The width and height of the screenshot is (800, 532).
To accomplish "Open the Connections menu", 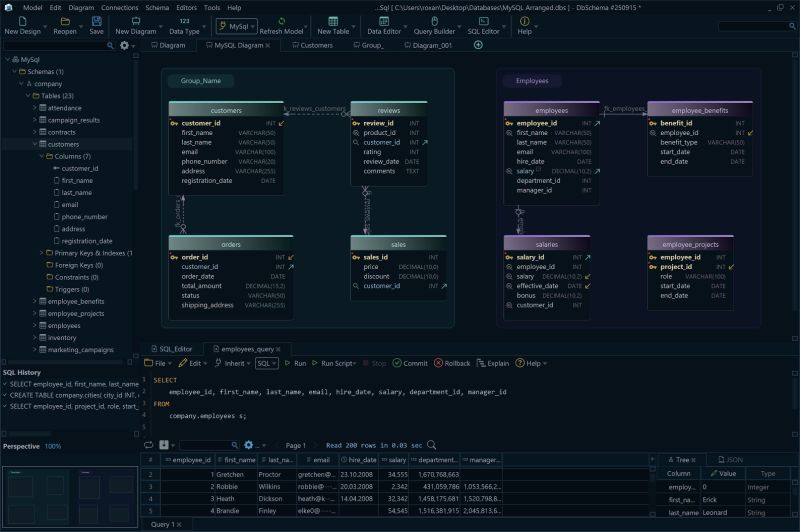I will pos(119,8).
